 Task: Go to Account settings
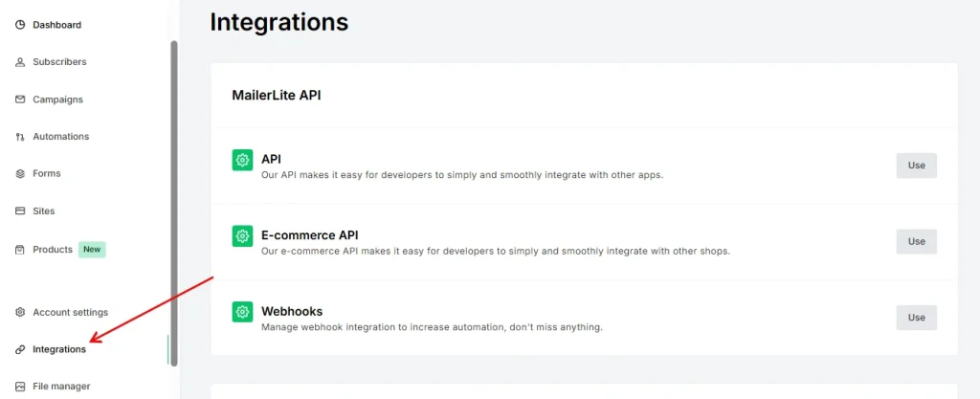pyautogui.click(x=70, y=313)
